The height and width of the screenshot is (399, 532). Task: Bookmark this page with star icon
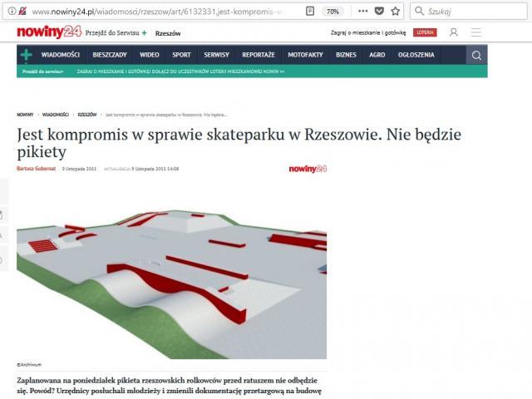pos(395,12)
